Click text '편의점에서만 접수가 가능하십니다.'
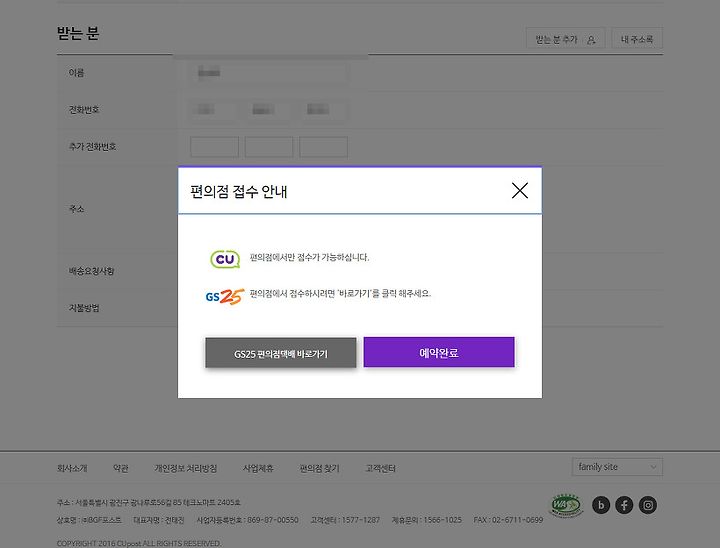This screenshot has width=720, height=548. tap(309, 257)
